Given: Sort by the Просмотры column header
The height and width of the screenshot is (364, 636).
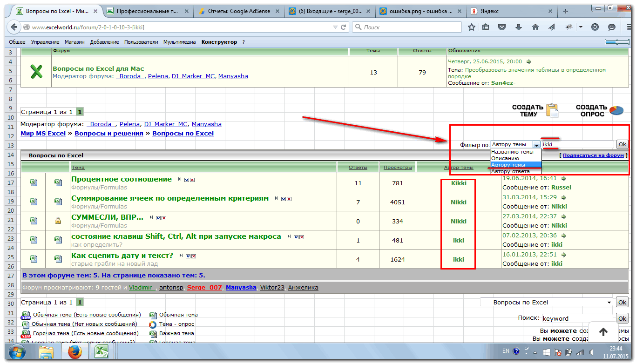Looking at the screenshot, I should coord(397,168).
